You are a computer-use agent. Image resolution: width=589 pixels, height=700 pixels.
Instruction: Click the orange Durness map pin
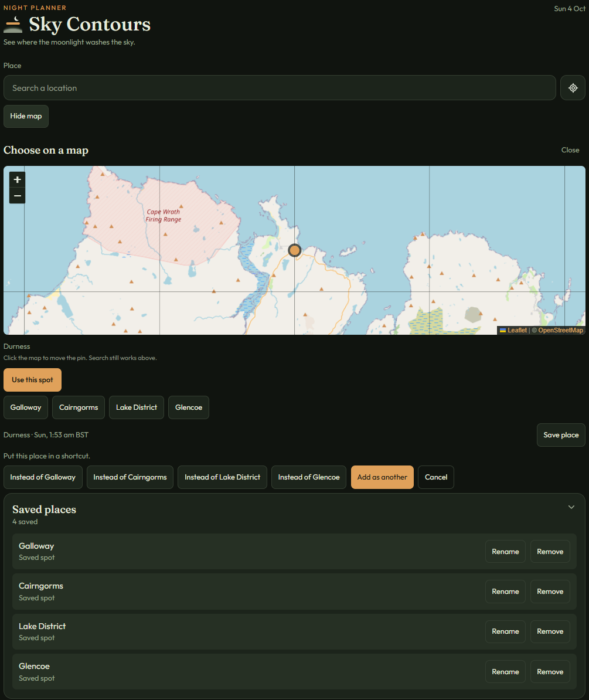point(294,250)
